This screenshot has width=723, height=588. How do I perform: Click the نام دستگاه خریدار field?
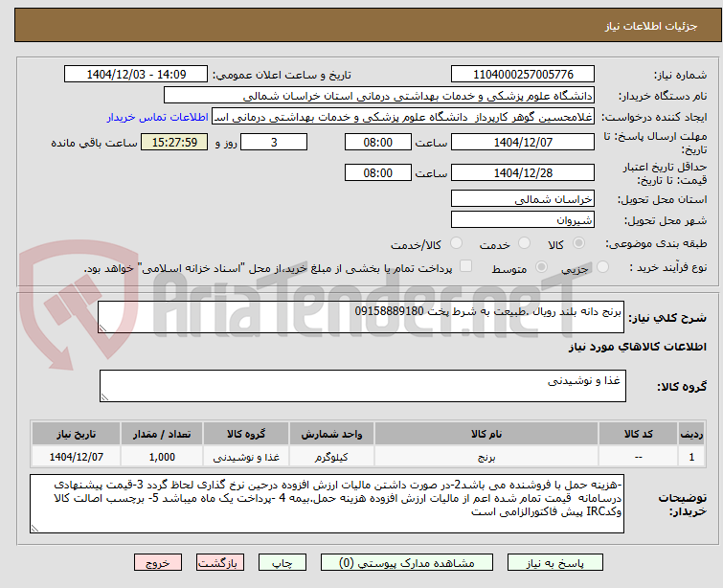[379, 96]
